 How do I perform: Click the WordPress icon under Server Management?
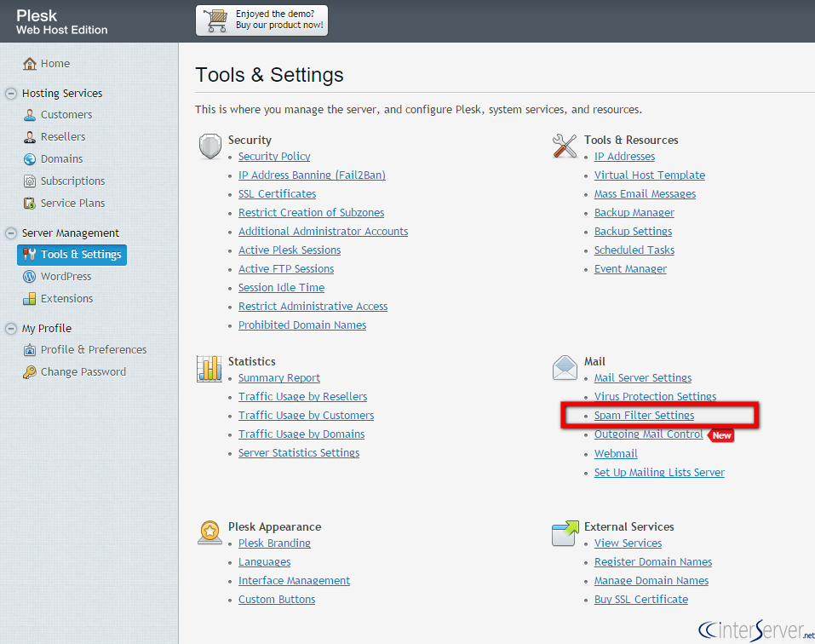28,276
